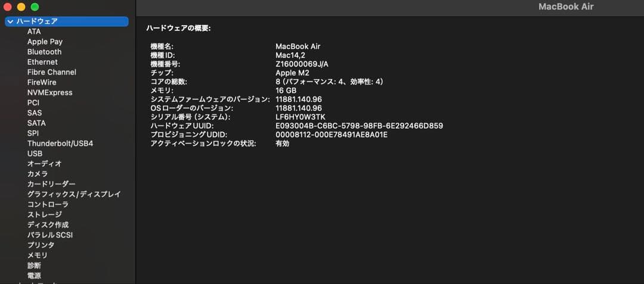Open カードリーダー in the sidebar
The width and height of the screenshot is (644, 284).
point(51,184)
